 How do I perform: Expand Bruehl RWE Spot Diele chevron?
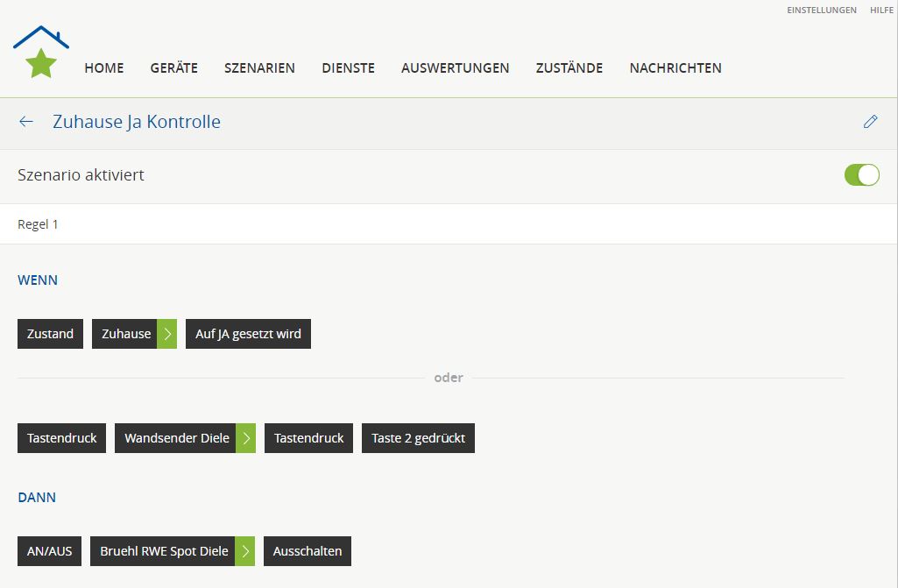(245, 551)
